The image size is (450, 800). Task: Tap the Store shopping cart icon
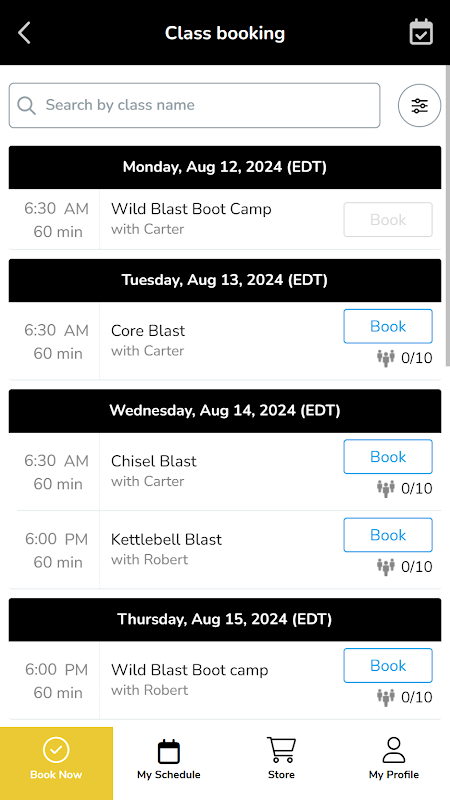(281, 750)
